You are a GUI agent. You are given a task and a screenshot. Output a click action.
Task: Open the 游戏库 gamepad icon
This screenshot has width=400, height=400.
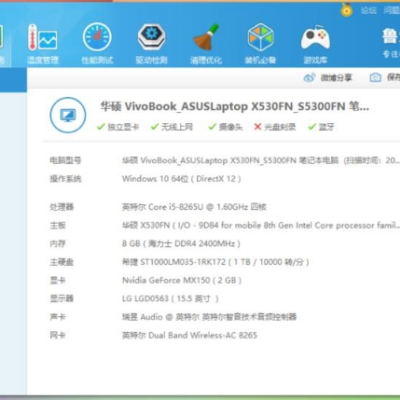point(315,43)
